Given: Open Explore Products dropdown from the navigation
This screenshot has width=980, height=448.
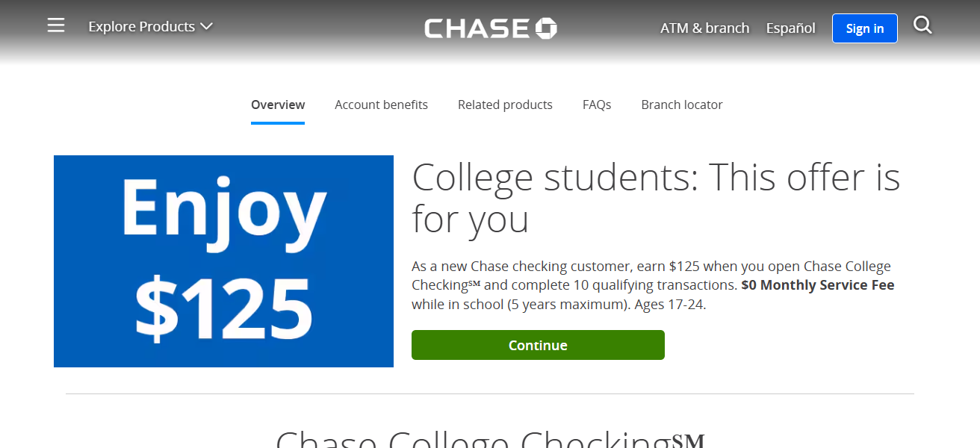Looking at the screenshot, I should point(142,26).
